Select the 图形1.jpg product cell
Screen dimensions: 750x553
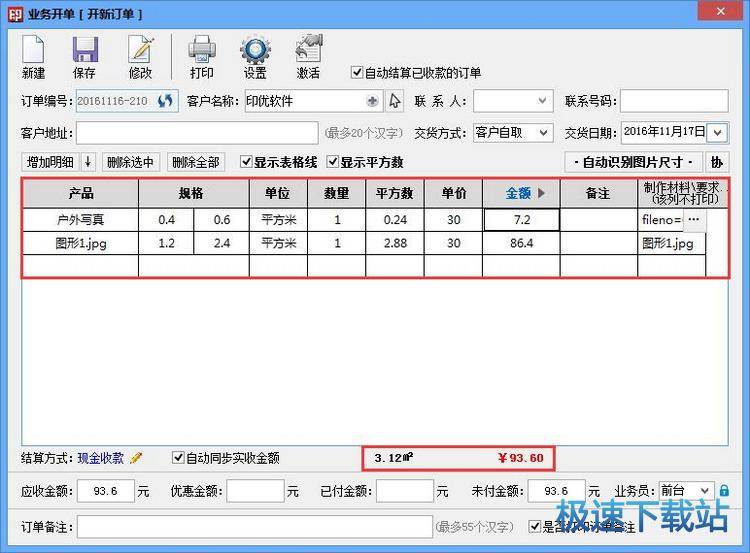pyautogui.click(x=80, y=243)
